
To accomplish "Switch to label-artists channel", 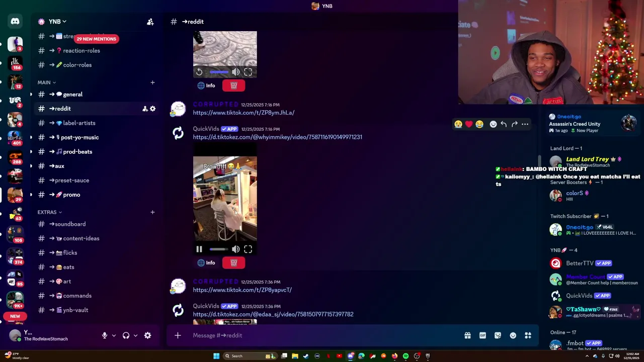I will click(96, 123).
